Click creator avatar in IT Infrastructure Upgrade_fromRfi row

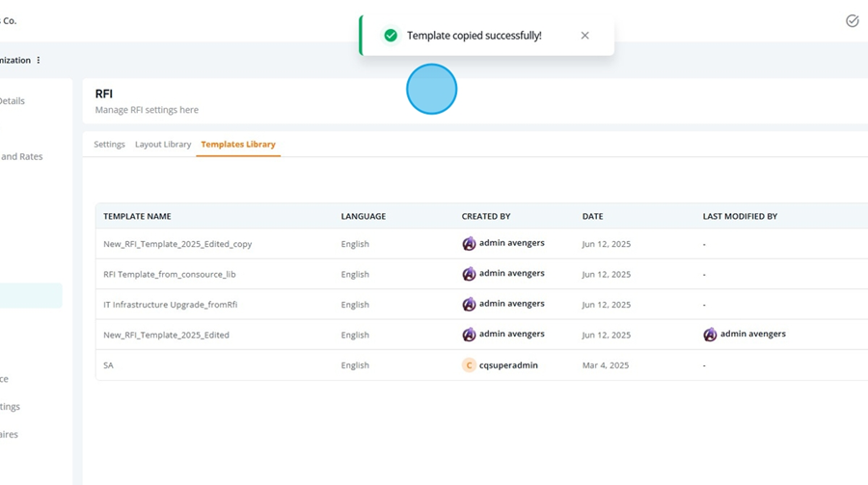tap(469, 305)
